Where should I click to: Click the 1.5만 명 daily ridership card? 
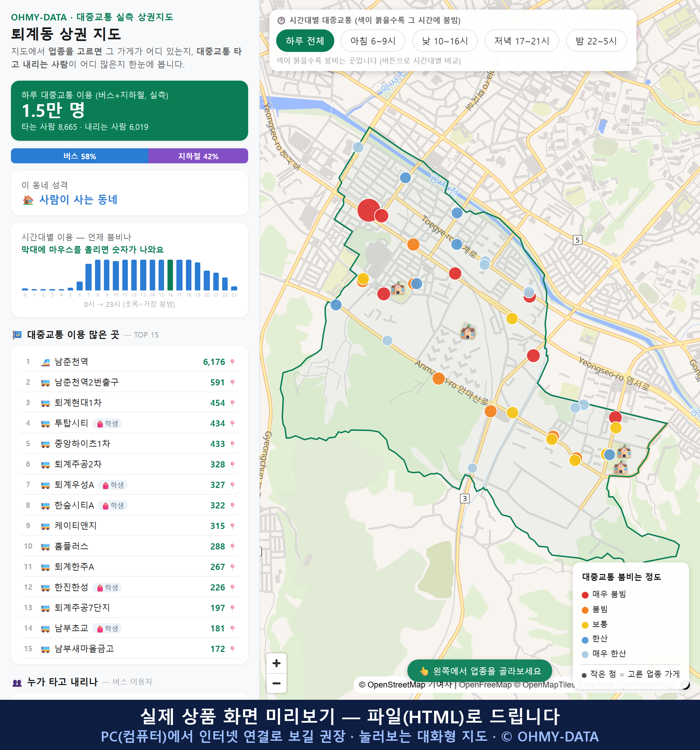(130, 111)
